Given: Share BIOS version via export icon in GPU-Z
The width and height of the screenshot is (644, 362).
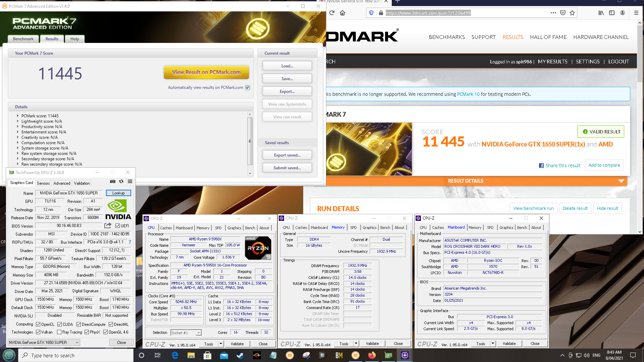Looking at the screenshot, I should click(108, 226).
